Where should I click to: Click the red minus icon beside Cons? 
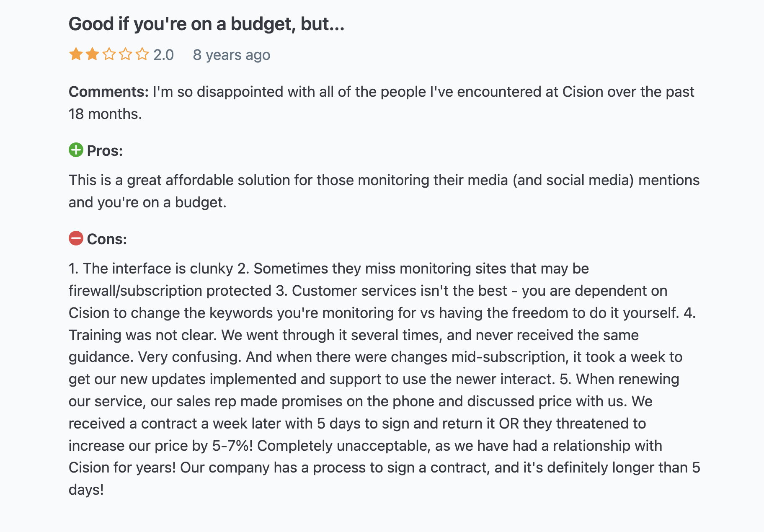coord(76,238)
